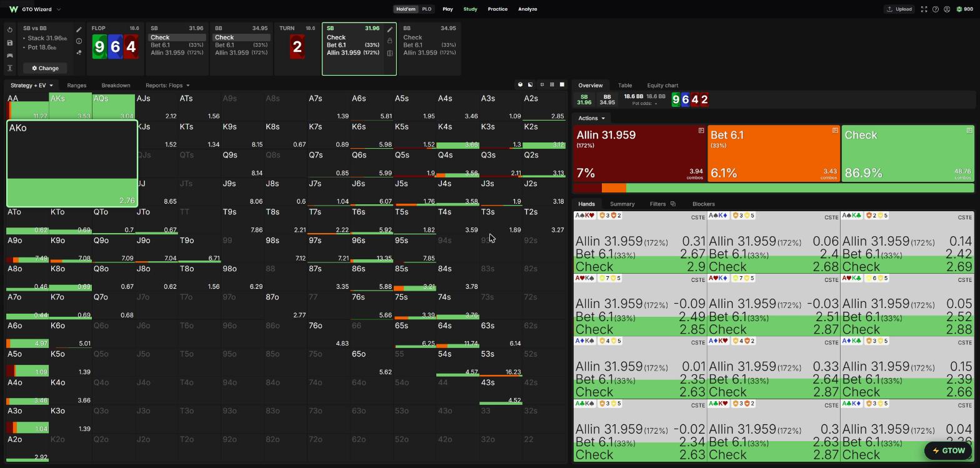Open the Blockers tab

pyautogui.click(x=703, y=204)
